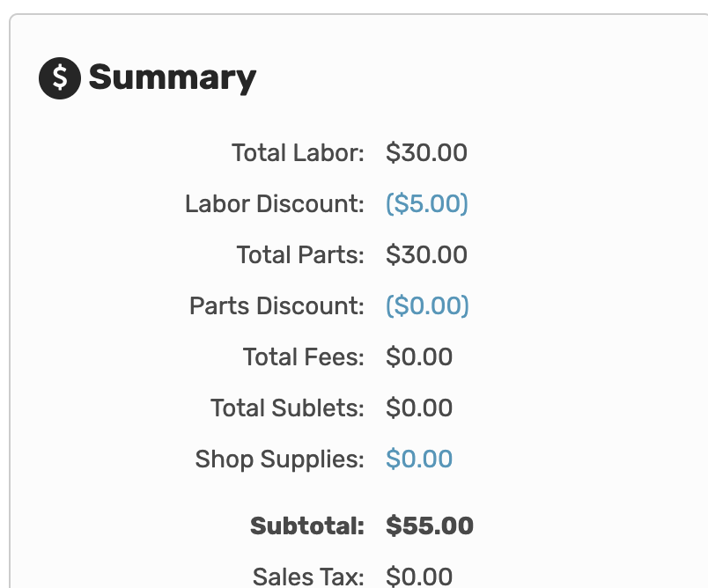Click the Total Fees label
Image resolution: width=708 pixels, height=588 pixels.
304,356
